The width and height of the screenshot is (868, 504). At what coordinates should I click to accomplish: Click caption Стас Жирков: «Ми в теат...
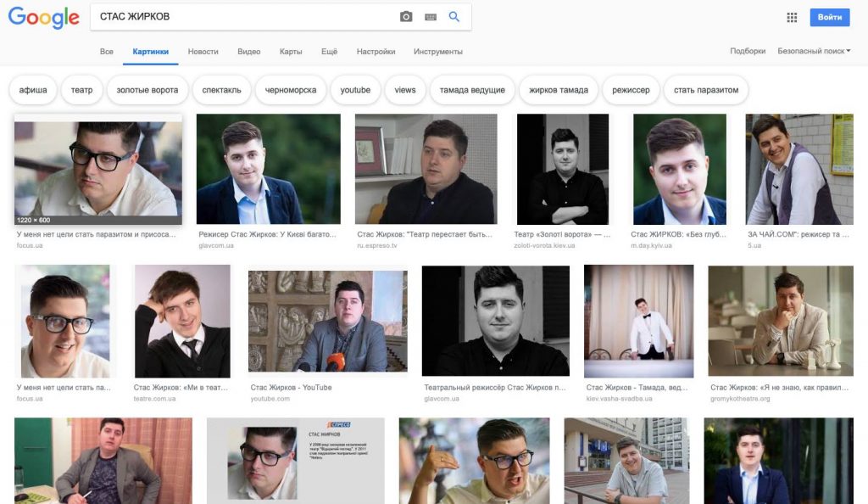click(x=181, y=388)
